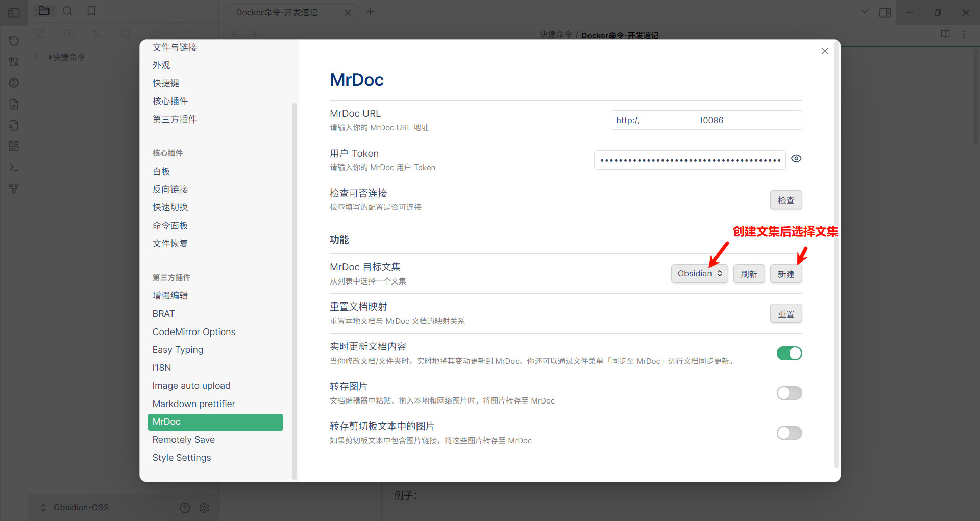Focus the 用户 Token password field

click(x=690, y=160)
